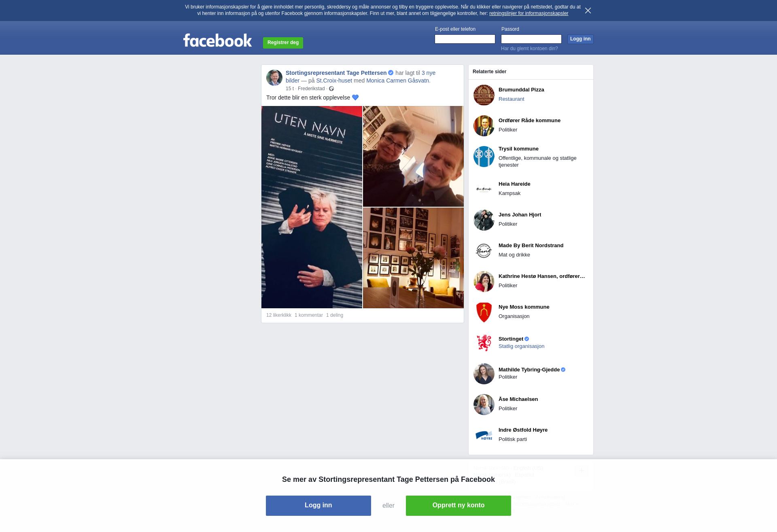Viewport: 777px width, 532px height.
Task: Click the Facebook logo
Action: pos(217,40)
